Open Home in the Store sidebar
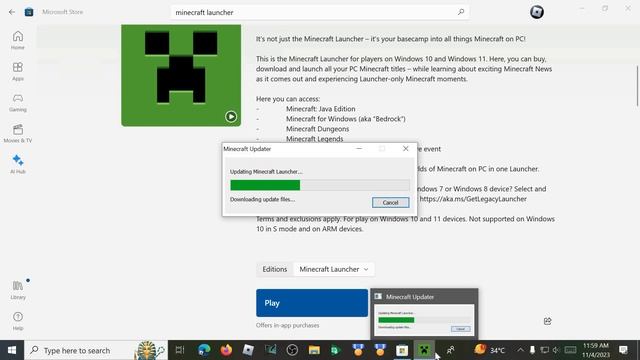Screen dimensions: 640x360 click(x=18, y=40)
